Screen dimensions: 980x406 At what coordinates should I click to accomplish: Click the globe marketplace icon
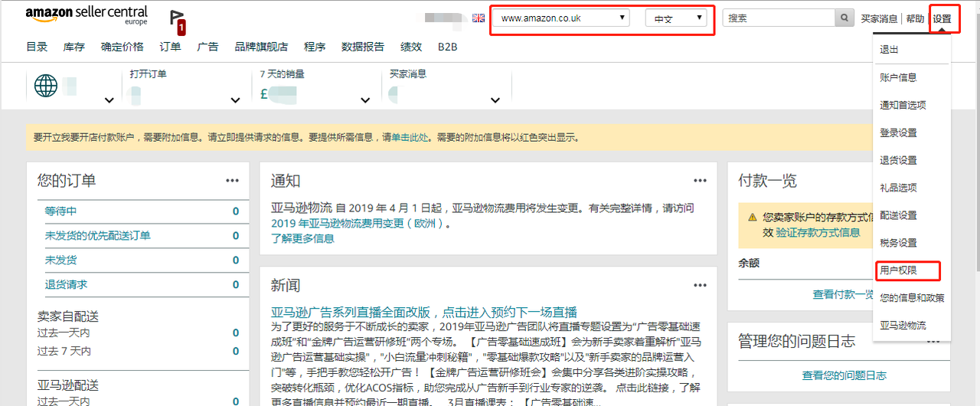point(46,87)
